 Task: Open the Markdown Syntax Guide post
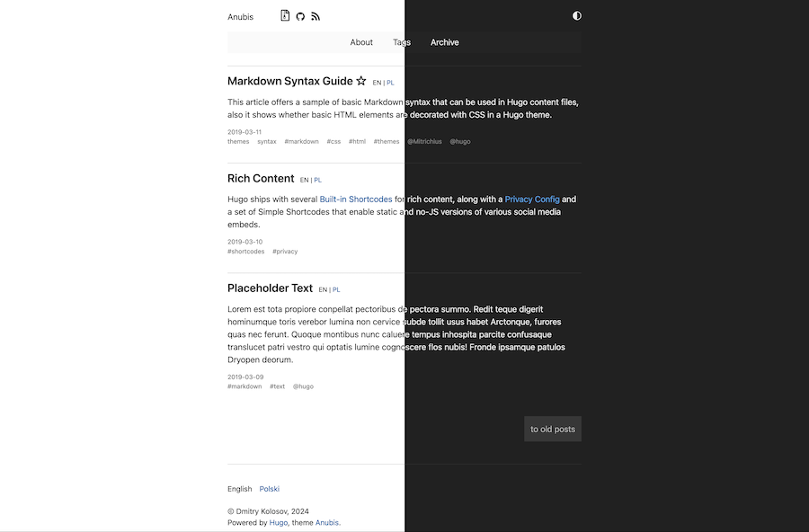290,81
